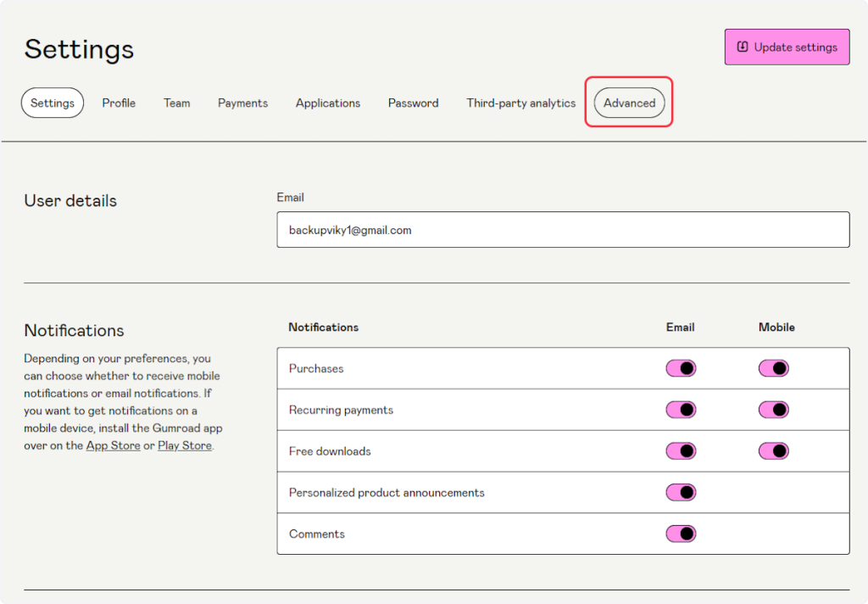
Task: Open the Advanced settings tab
Action: (x=629, y=103)
